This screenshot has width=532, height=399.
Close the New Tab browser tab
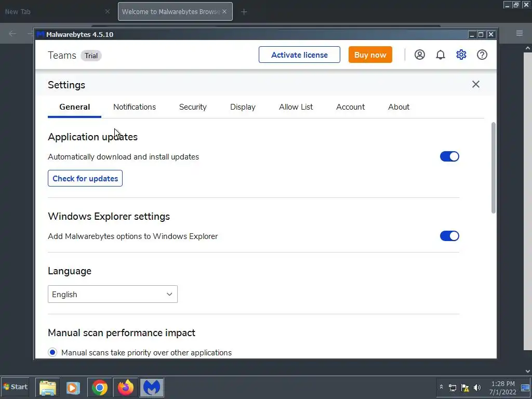tap(107, 11)
